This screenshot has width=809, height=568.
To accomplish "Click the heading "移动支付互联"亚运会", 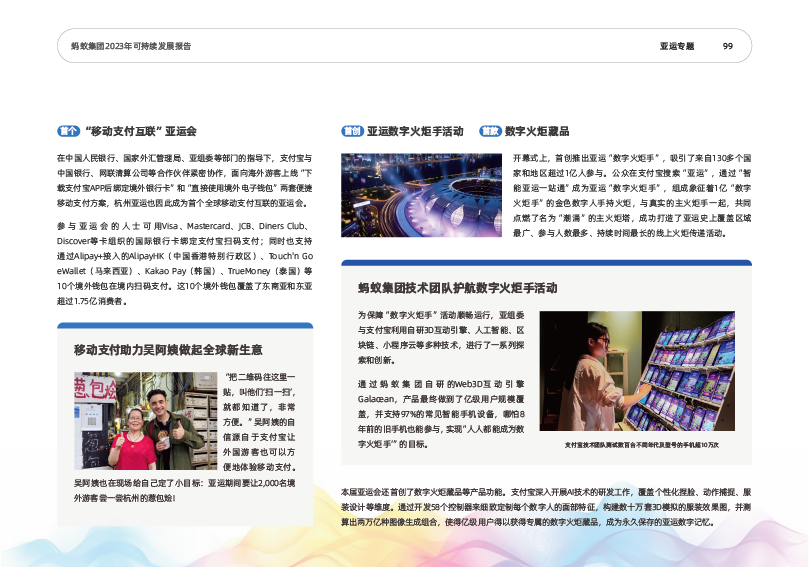I will [141, 131].
